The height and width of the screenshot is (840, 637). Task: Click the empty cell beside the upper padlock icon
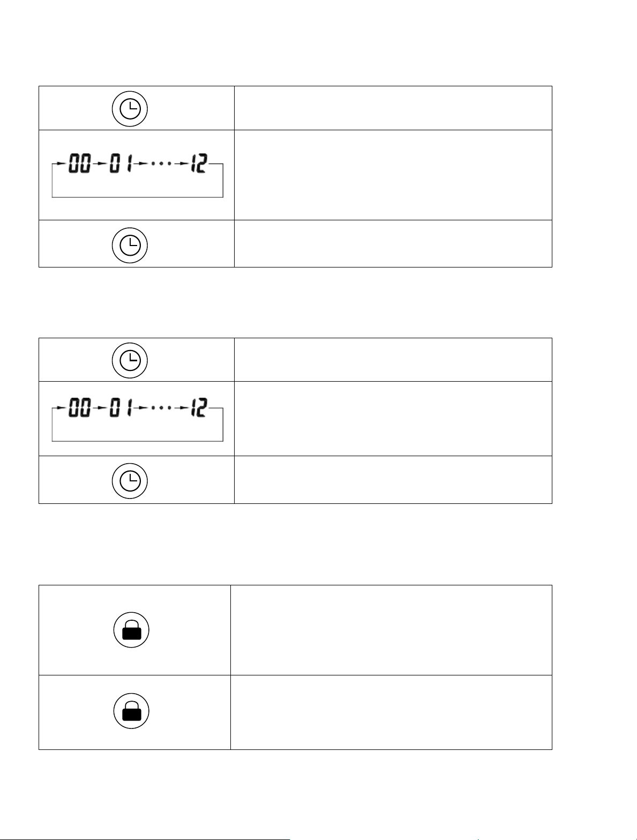[x=391, y=630]
